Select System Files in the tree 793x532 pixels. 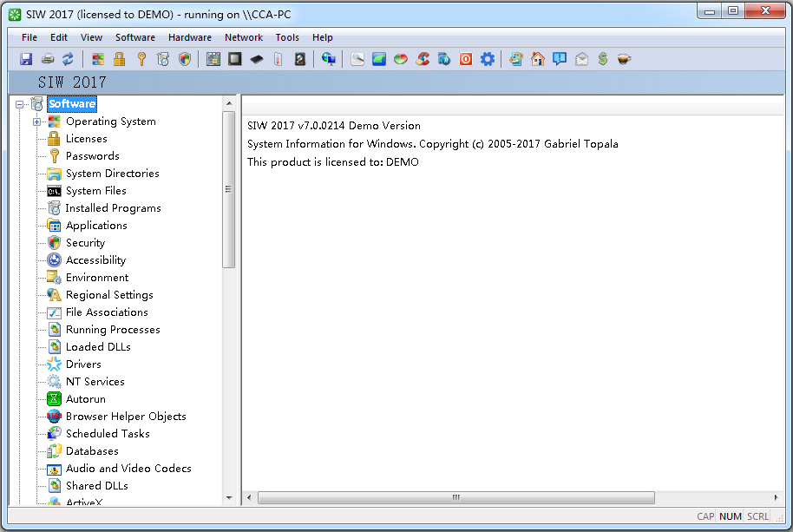coord(96,191)
